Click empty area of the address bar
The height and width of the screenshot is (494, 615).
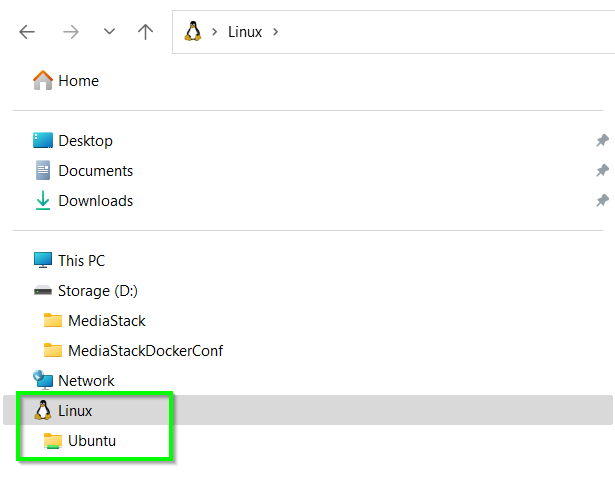(x=450, y=32)
